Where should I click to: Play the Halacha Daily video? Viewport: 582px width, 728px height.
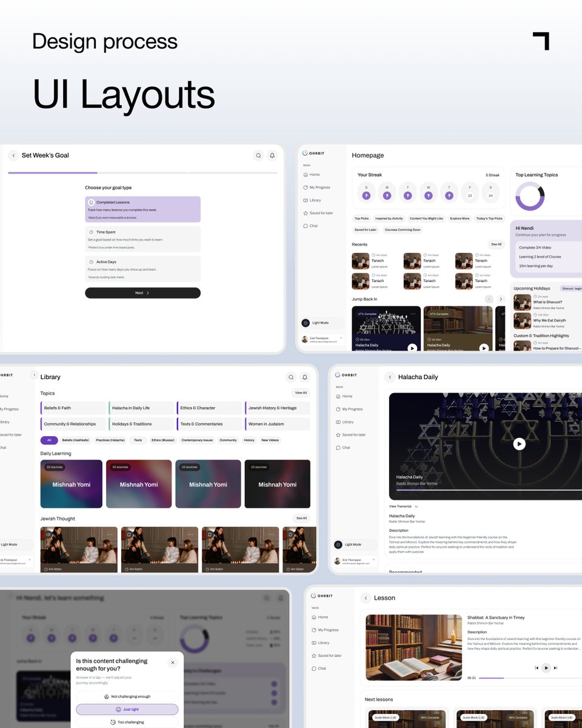tap(519, 443)
